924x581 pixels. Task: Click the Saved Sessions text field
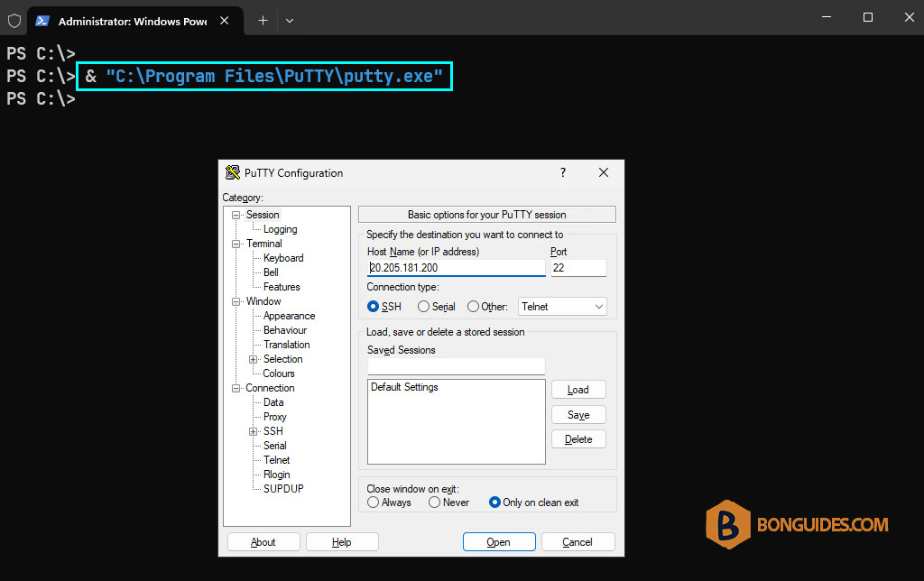[x=456, y=366]
